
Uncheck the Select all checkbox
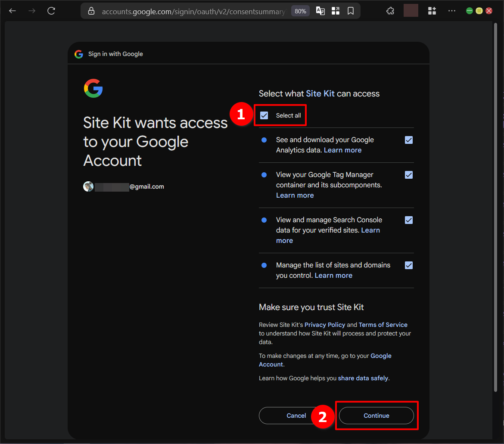point(264,115)
